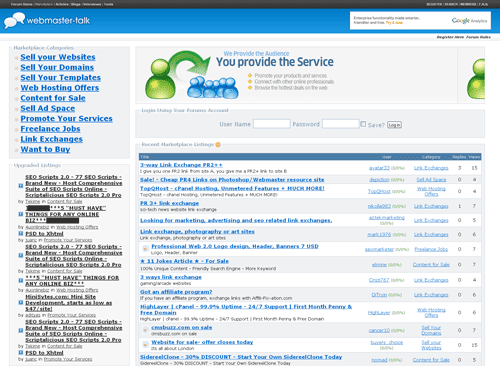
Task: Open Want to Buy category
Action: click(x=45, y=149)
